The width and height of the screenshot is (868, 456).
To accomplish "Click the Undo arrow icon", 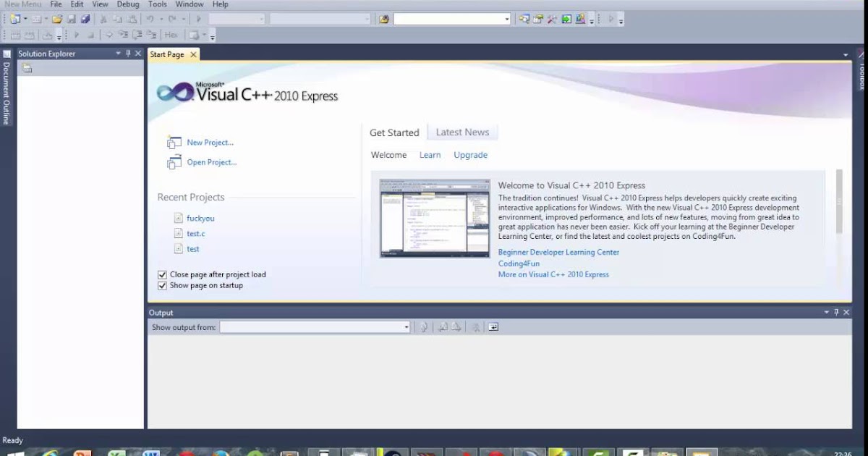I will (x=150, y=19).
